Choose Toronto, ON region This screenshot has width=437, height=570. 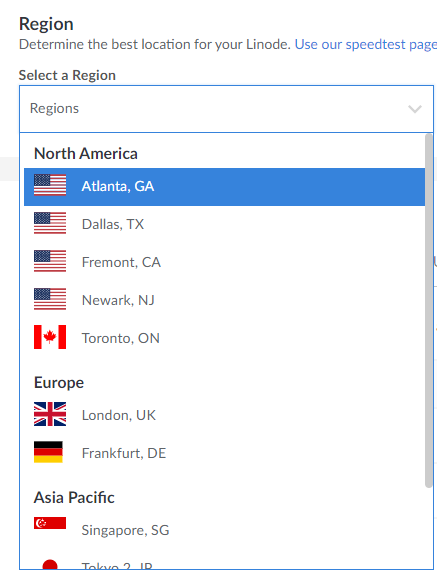pos(224,338)
